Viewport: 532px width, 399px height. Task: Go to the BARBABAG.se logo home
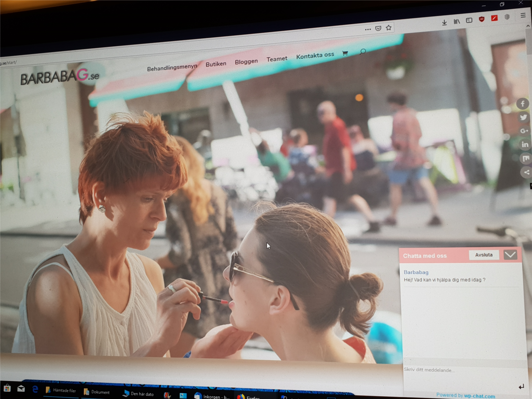(60, 76)
